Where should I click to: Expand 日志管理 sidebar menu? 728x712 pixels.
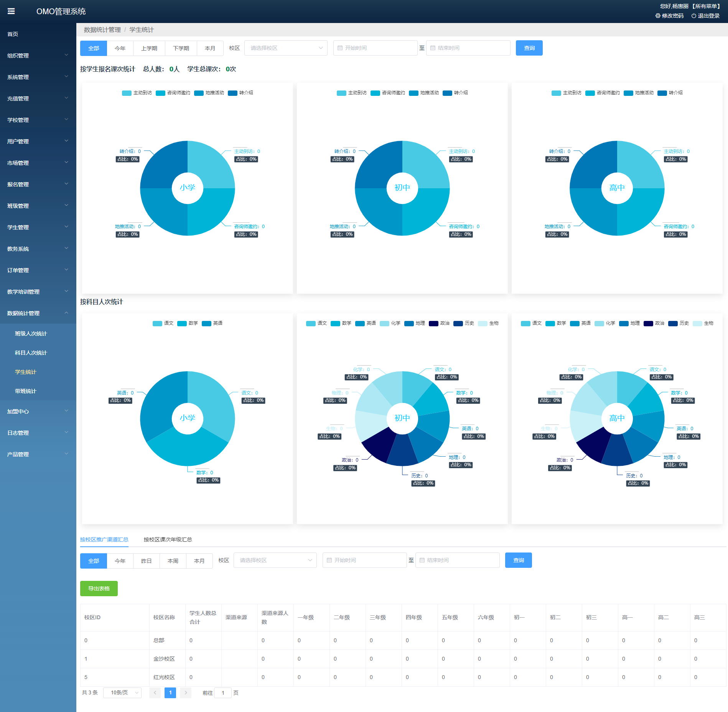pyautogui.click(x=38, y=433)
